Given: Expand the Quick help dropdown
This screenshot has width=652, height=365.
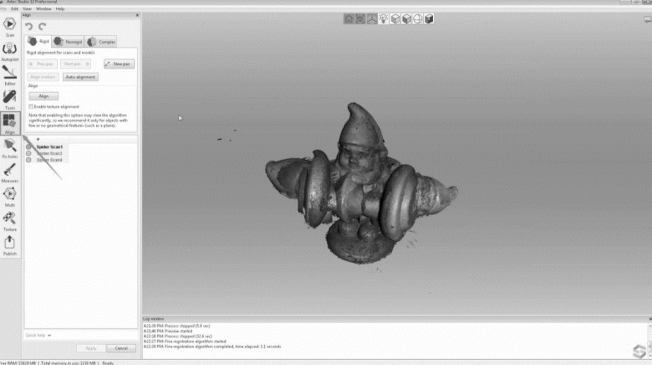Looking at the screenshot, I should point(38,335).
